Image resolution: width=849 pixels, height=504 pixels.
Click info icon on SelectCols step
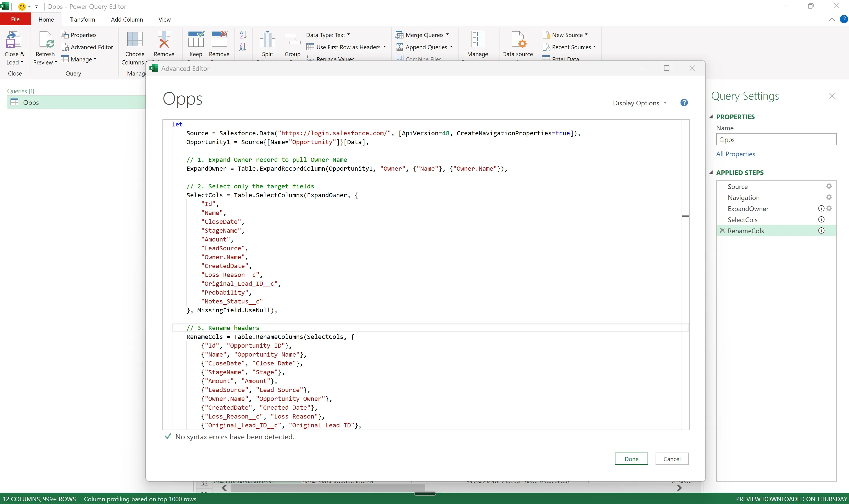pos(821,219)
